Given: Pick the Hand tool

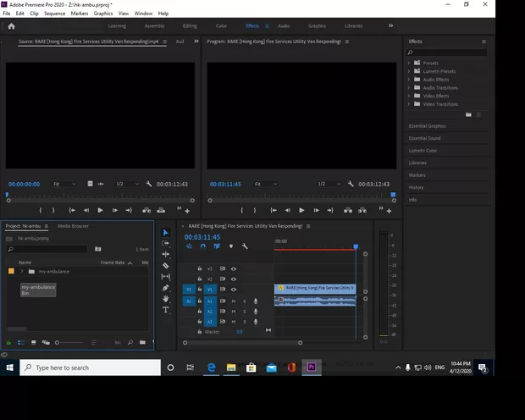Looking at the screenshot, I should point(166,299).
